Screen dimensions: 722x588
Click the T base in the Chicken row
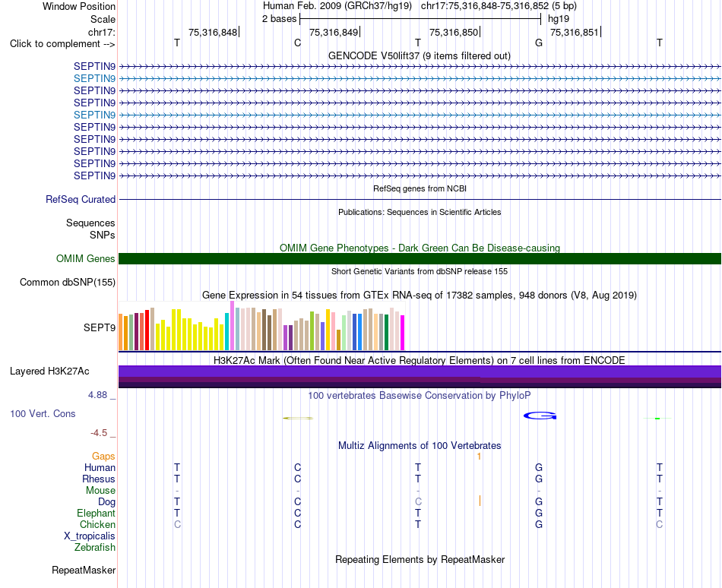(x=418, y=524)
